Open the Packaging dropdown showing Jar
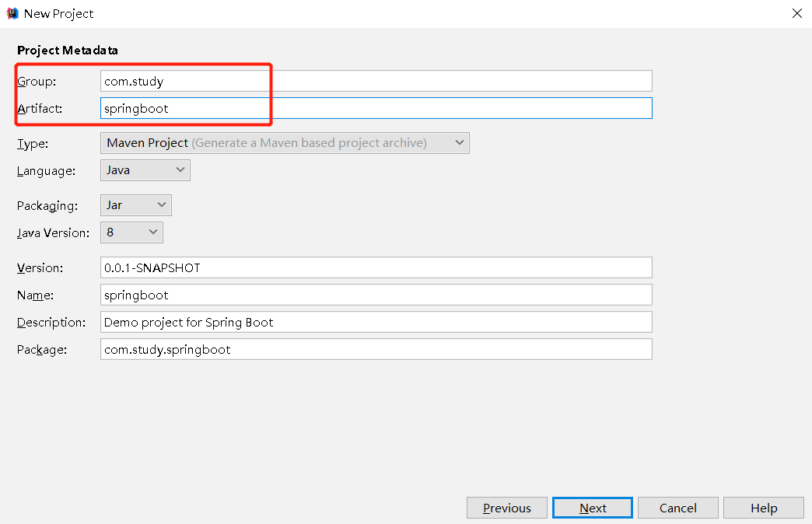 [x=136, y=205]
